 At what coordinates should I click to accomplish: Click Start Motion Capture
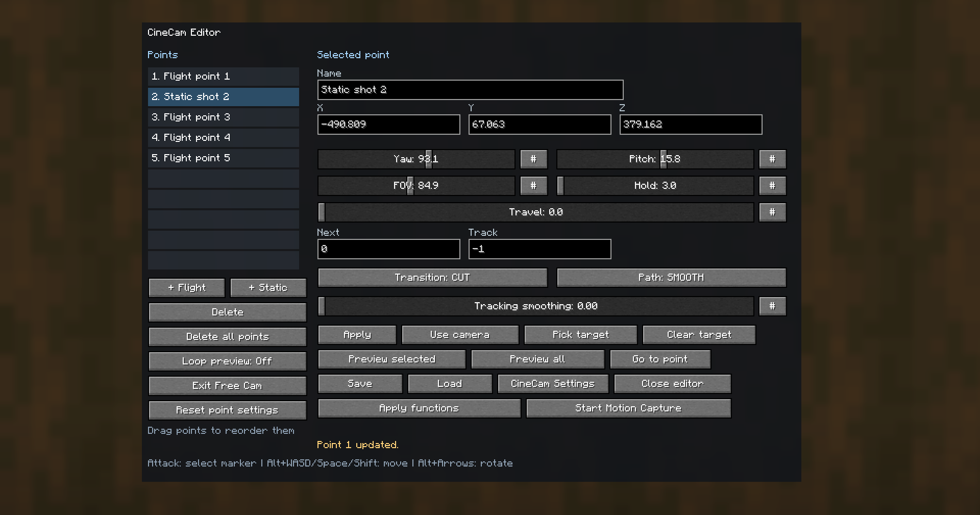[628, 408]
